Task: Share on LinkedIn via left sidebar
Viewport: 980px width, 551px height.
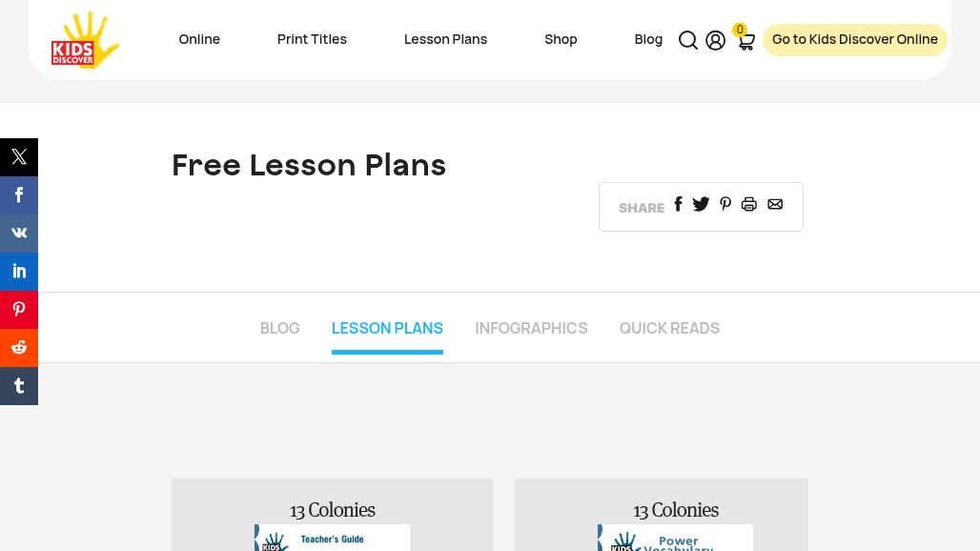Action: tap(19, 271)
